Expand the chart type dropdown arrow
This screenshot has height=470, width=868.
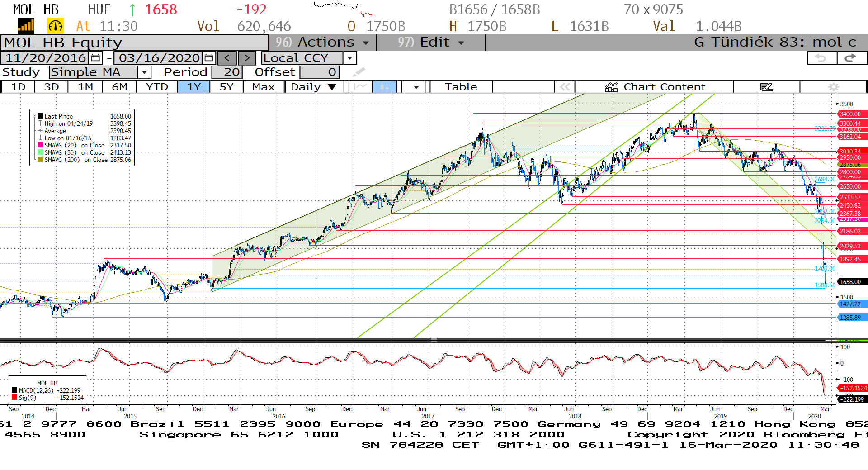tap(416, 87)
